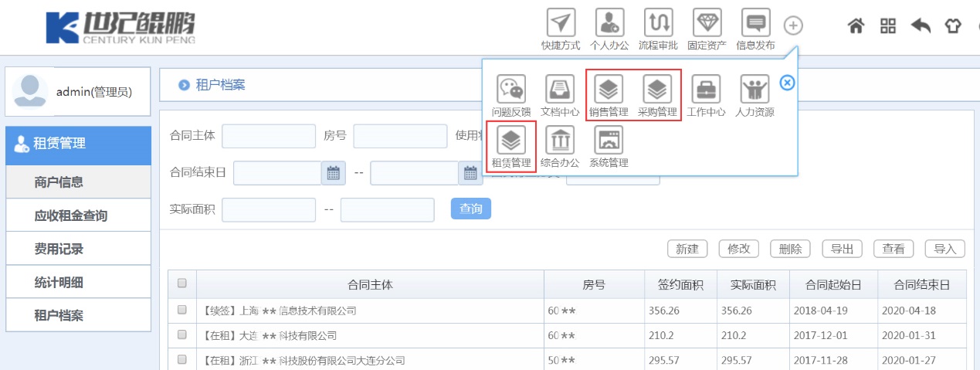
Task: Open the calendar picker for contract end date start
Action: 333,173
